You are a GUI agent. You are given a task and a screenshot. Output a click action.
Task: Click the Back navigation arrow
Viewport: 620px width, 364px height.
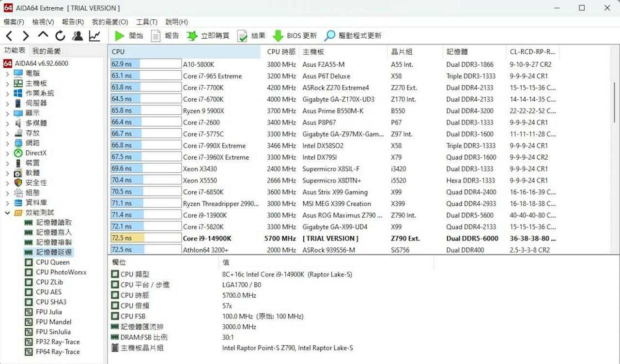coord(9,36)
